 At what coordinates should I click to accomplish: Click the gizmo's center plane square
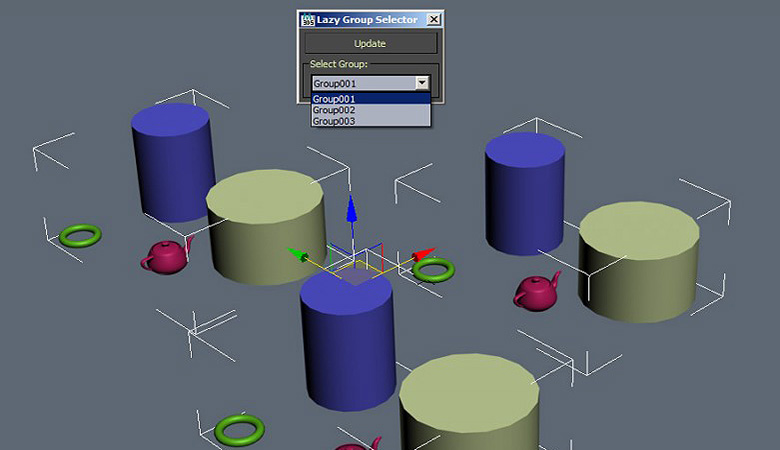click(356, 276)
